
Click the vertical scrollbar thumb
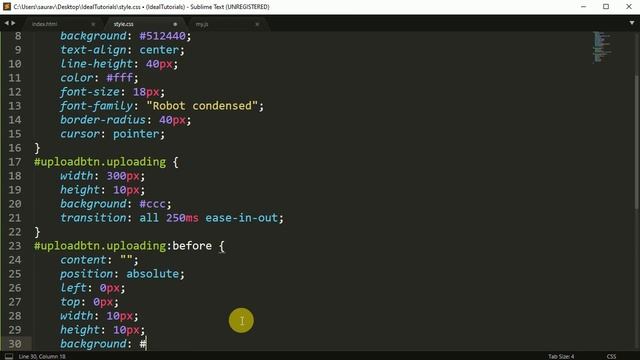click(x=637, y=143)
